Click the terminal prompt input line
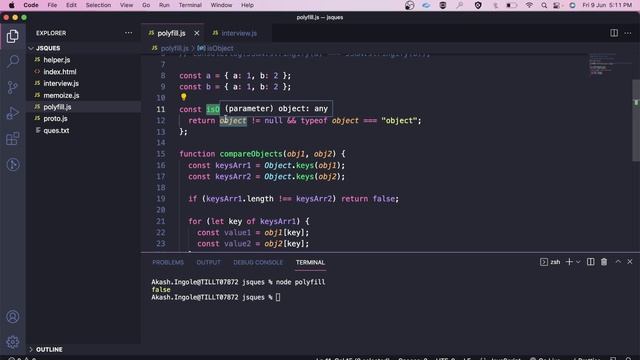 click(216, 298)
